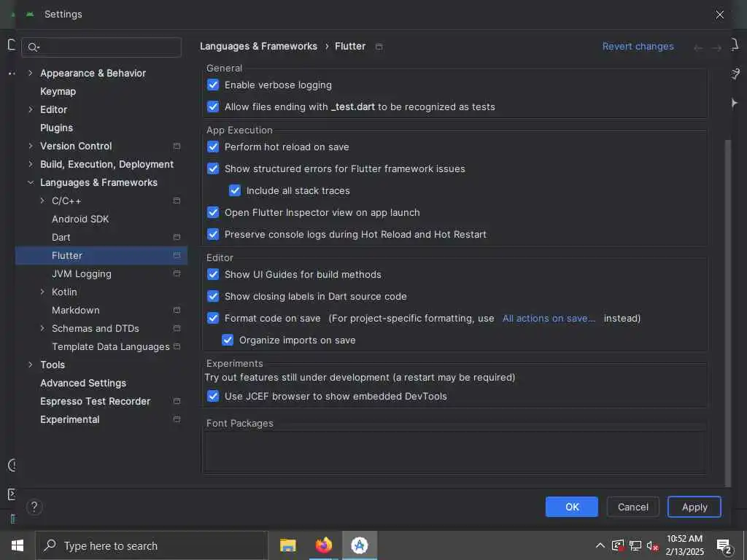Open the Plugins settings page

[57, 128]
